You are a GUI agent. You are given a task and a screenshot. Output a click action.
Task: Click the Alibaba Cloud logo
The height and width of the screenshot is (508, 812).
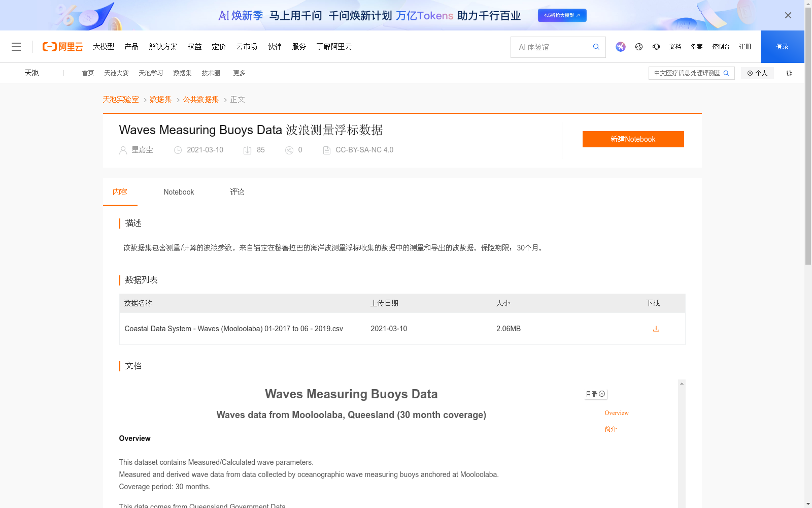point(62,47)
